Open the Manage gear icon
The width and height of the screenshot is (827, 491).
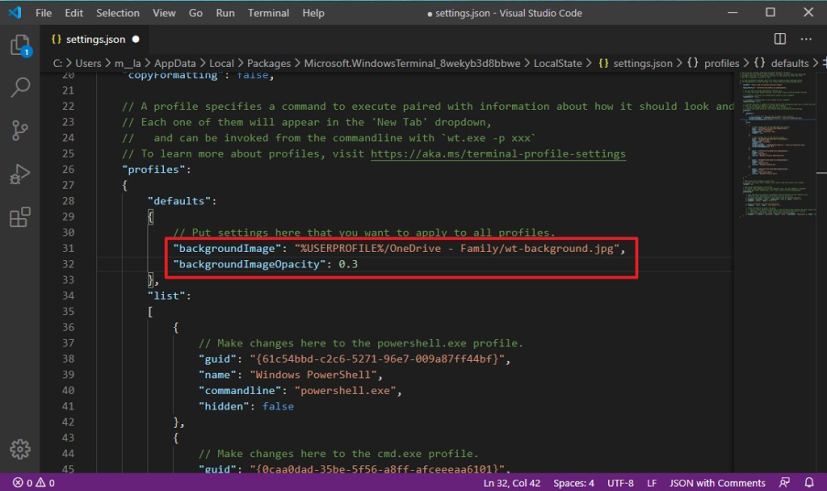(20, 450)
